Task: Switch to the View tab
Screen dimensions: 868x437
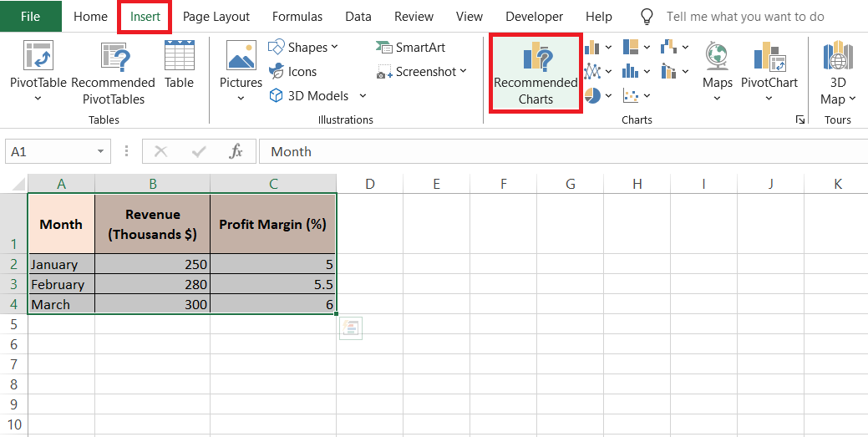Action: 470,17
